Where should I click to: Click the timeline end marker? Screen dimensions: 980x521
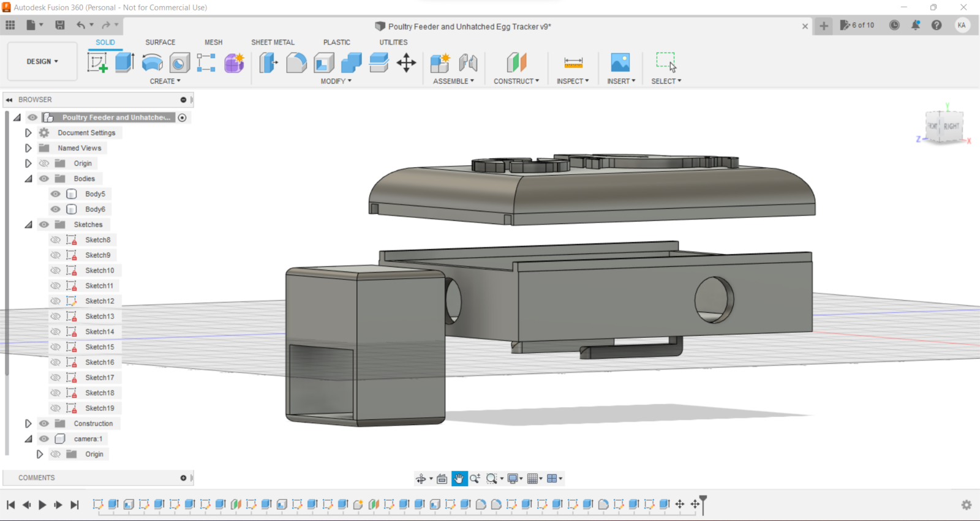pos(703,502)
